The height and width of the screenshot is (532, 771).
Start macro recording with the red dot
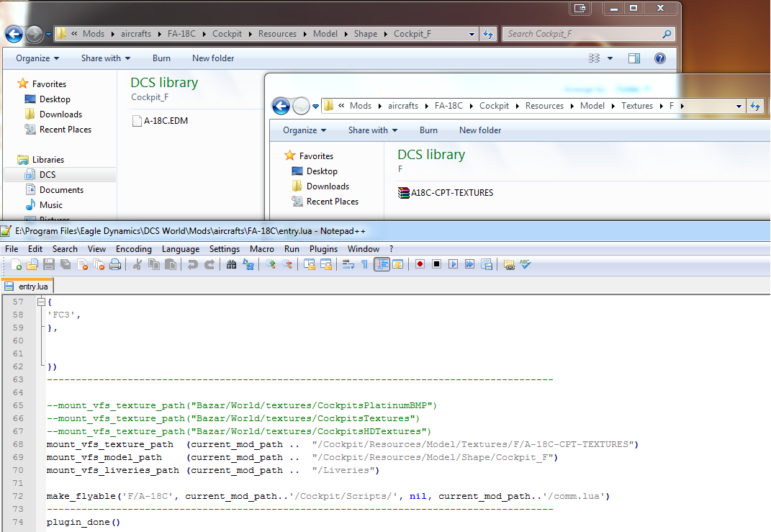click(x=420, y=264)
